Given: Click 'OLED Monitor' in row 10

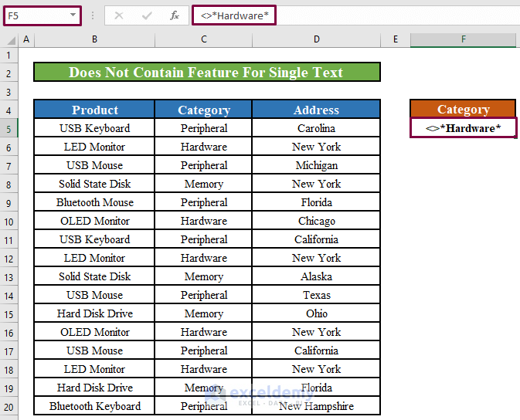Looking at the screenshot, I should [94, 221].
